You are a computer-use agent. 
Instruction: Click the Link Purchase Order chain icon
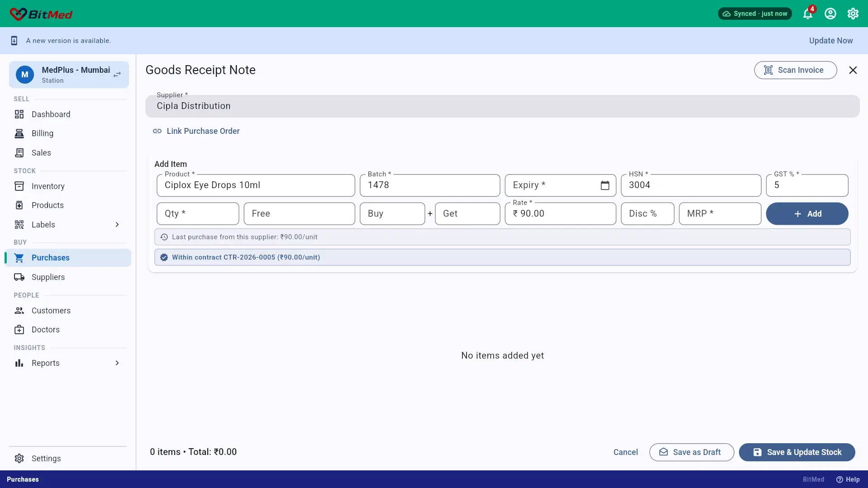tap(157, 131)
